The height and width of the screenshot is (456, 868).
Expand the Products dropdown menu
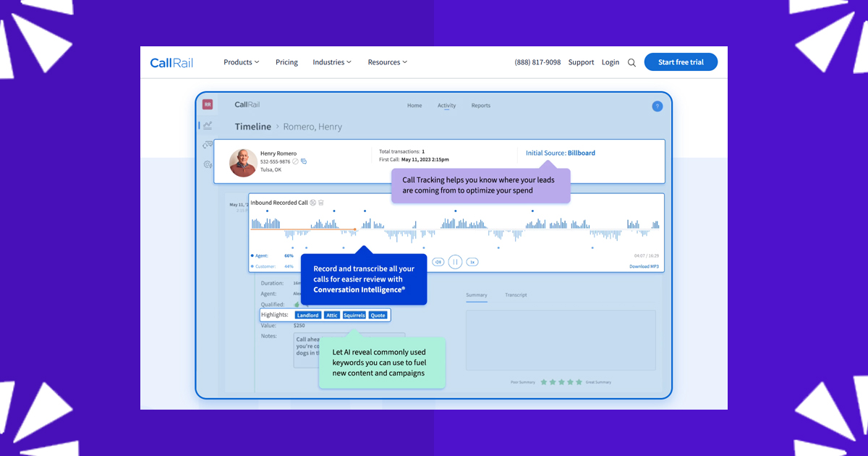(x=241, y=62)
